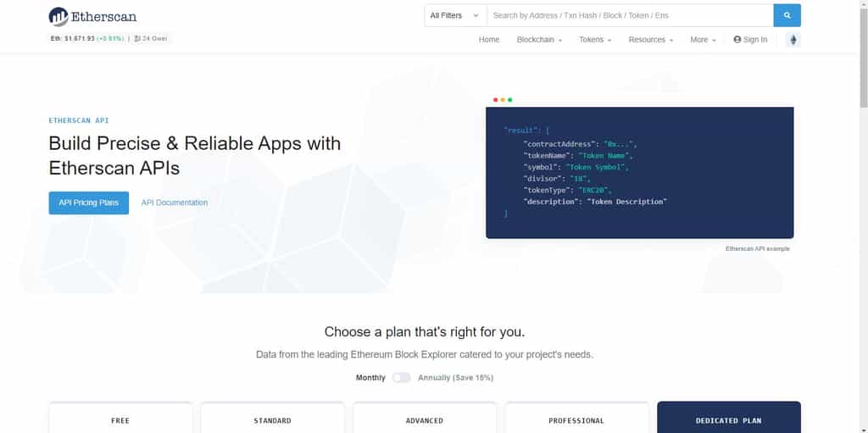Click the API Pricing Plans button
Viewport: 868px width, 433px height.
pyautogui.click(x=88, y=203)
